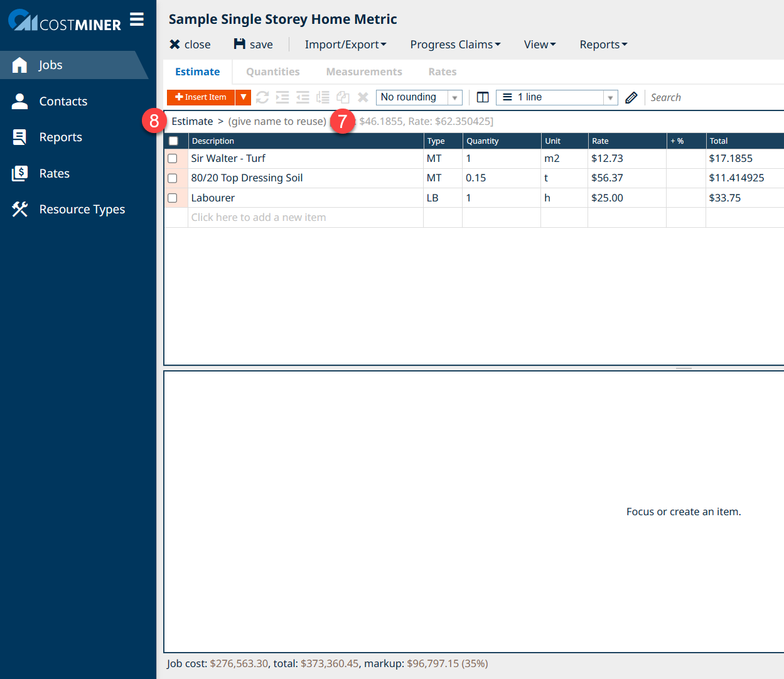Screen dimensions: 784x679
Task: Switch to the Rates tab
Action: click(x=443, y=72)
